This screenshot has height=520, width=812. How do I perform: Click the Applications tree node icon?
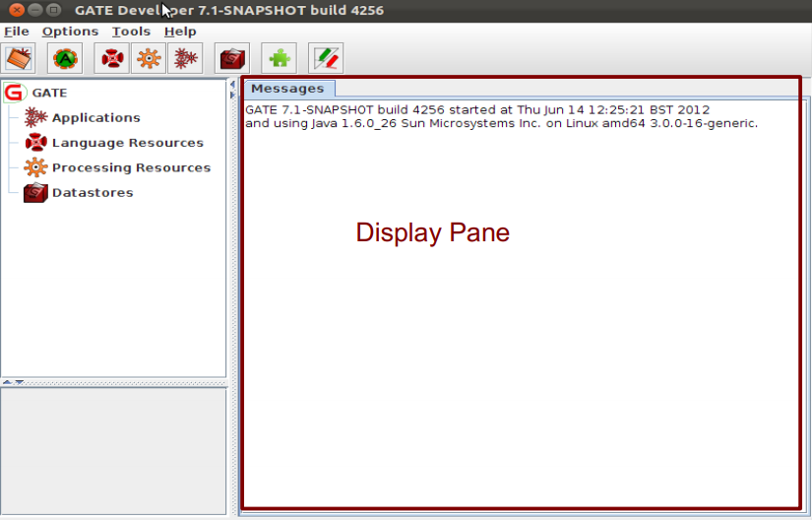tap(35, 117)
